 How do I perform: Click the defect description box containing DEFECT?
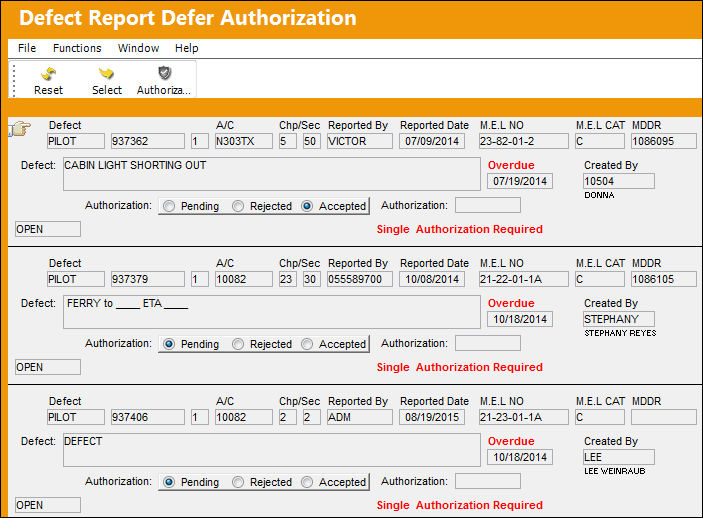[x=272, y=450]
